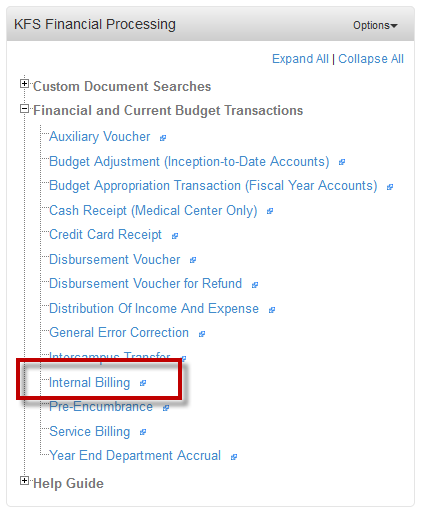
Task: Click the Expand All link
Action: pos(300,59)
